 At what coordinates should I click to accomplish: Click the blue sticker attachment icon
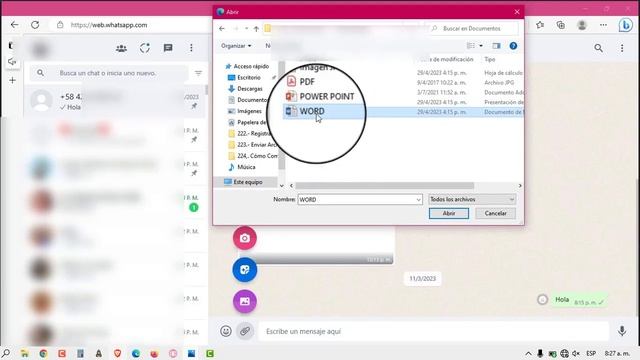(x=244, y=269)
